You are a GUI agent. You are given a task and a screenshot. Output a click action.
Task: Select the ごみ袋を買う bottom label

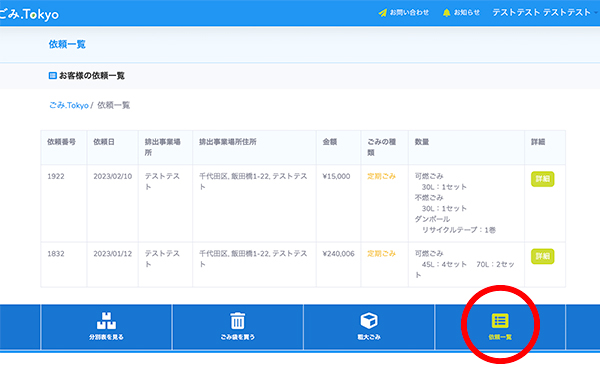[237, 337]
